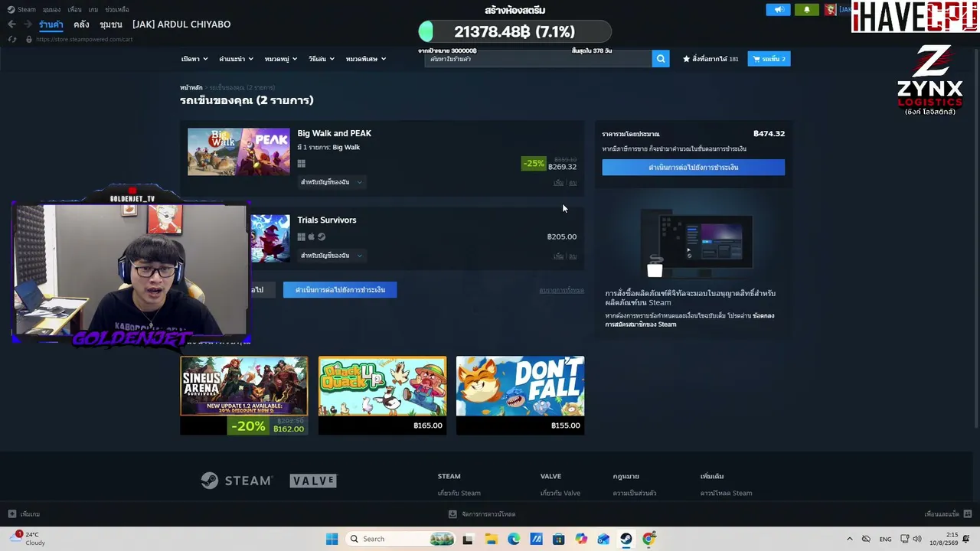Open the Don't Fall recommendation
Viewport: 980px width, 551px height.
520,396
